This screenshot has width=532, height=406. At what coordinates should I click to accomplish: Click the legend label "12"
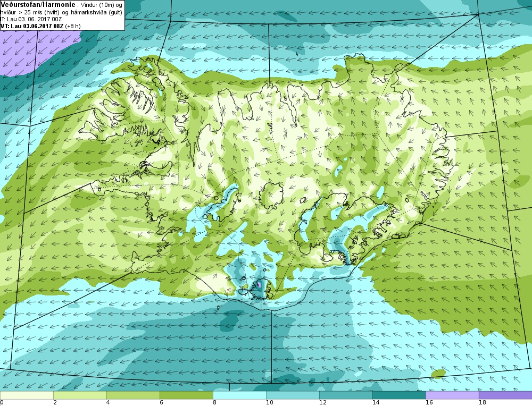(323, 402)
